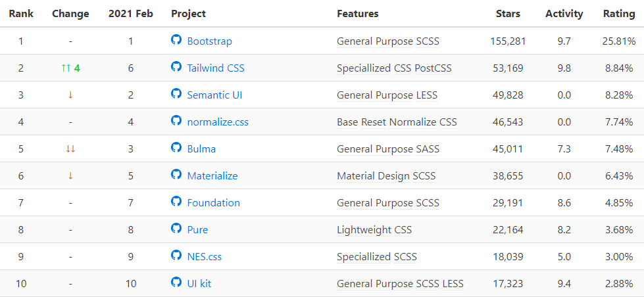The height and width of the screenshot is (297, 644).
Task: Click the GitHub icon next to Pure
Action: pos(176,229)
